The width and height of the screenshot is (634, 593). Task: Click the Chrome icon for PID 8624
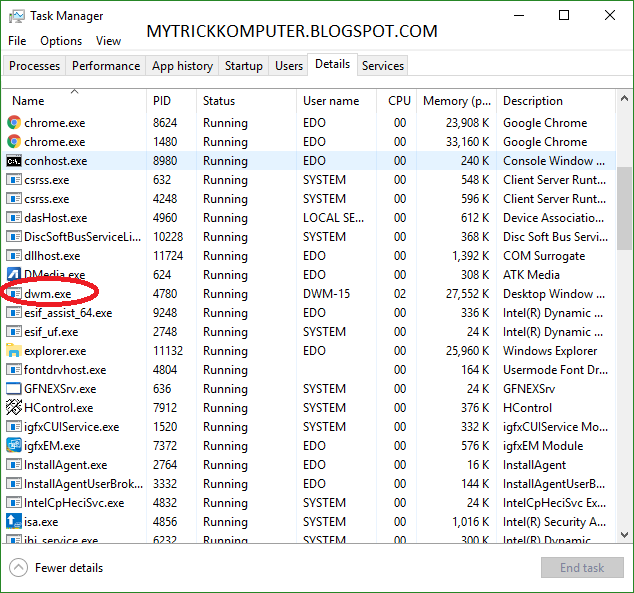click(x=14, y=122)
